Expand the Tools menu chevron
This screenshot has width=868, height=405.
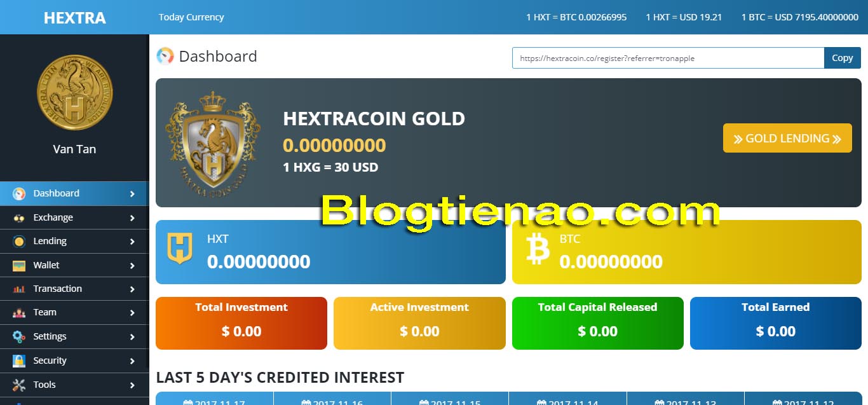click(x=132, y=385)
